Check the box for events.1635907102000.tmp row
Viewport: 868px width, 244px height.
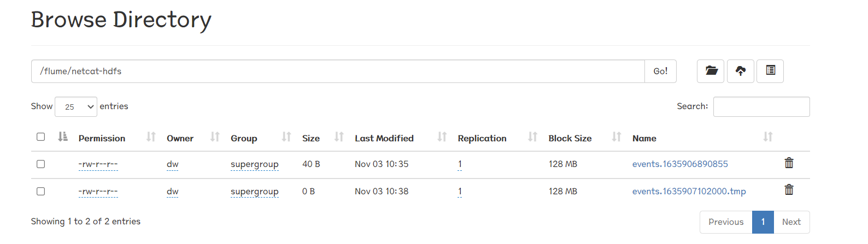pyautogui.click(x=40, y=191)
